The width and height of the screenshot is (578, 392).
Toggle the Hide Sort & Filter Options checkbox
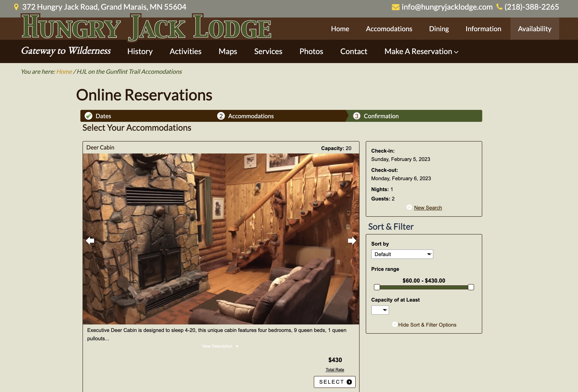pos(394,325)
